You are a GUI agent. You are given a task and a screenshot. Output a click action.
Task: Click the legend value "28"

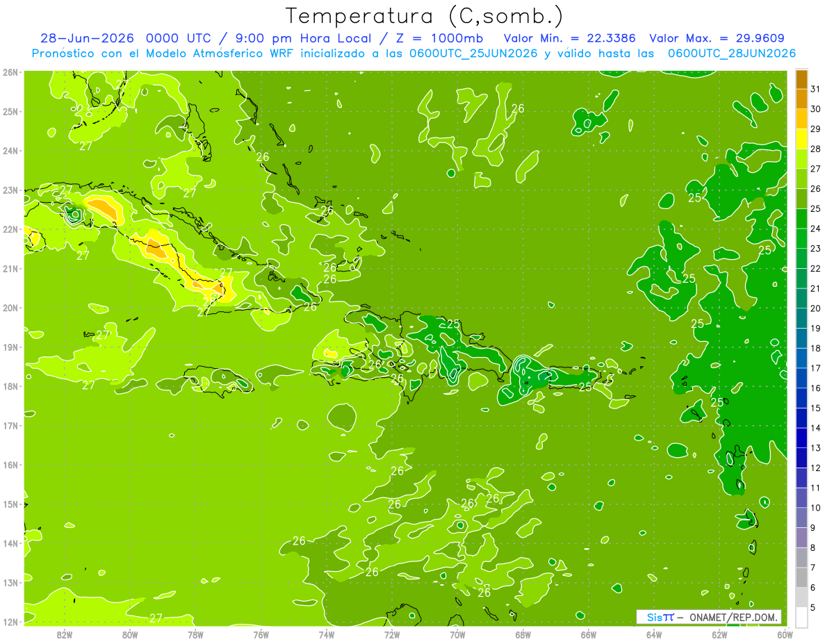pyautogui.click(x=816, y=149)
